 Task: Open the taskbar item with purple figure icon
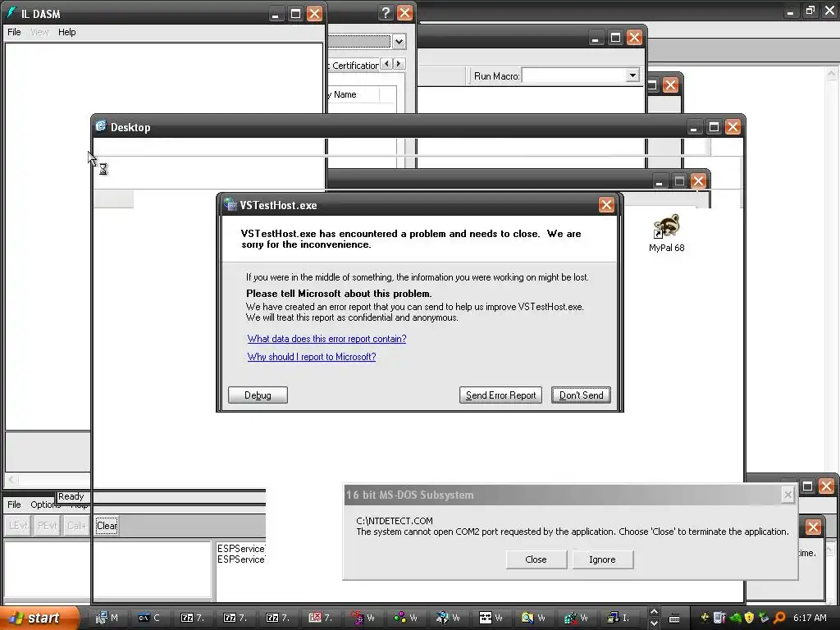click(x=363, y=618)
